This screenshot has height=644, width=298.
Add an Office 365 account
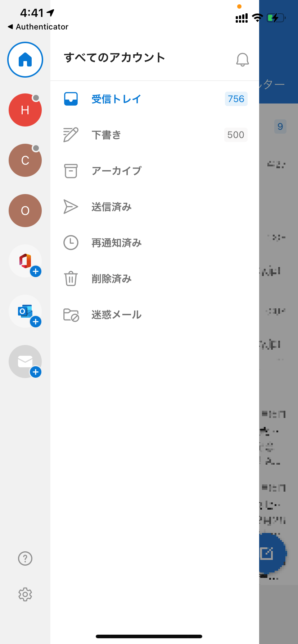(25, 261)
